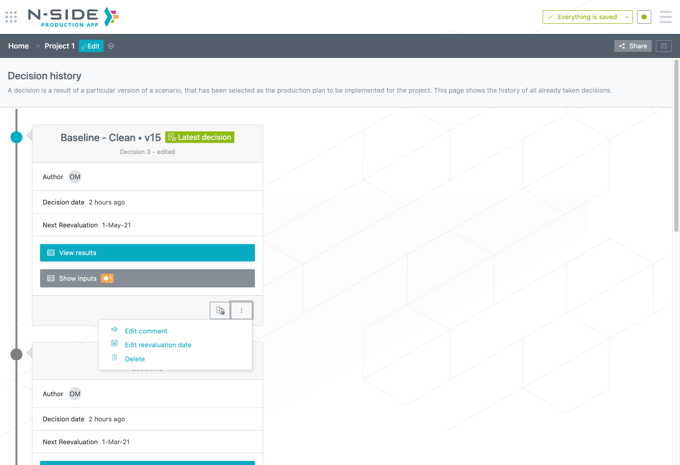Select Edit comment from the menu
The width and height of the screenshot is (680, 465).
point(146,331)
